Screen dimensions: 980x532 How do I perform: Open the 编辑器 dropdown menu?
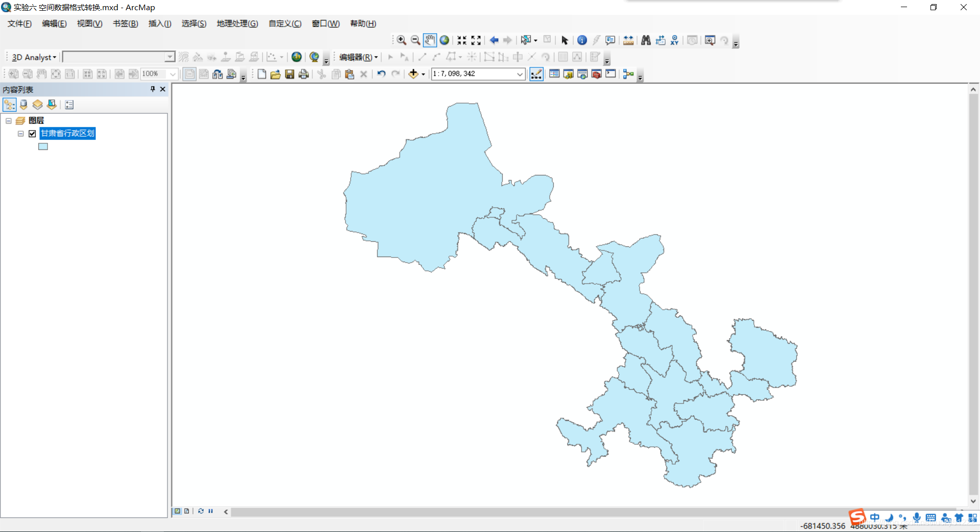coord(359,57)
